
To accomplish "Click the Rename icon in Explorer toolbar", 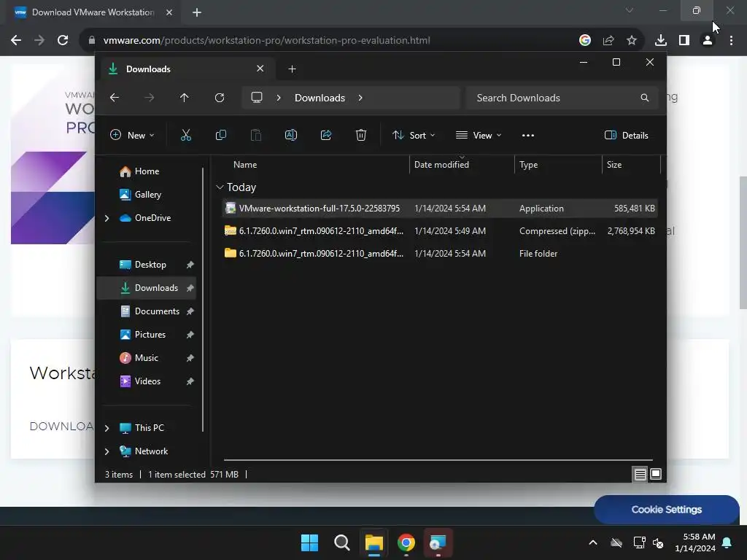I will click(290, 135).
